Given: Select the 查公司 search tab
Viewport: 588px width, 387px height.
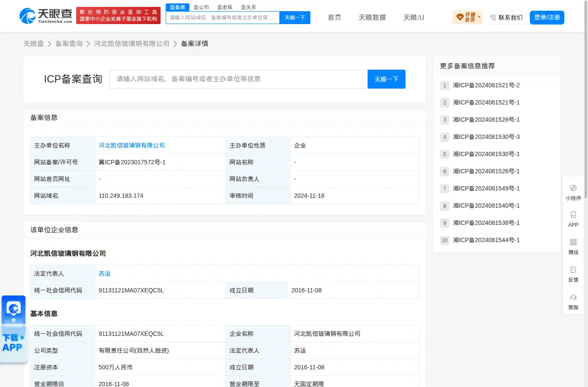Looking at the screenshot, I should point(201,7).
